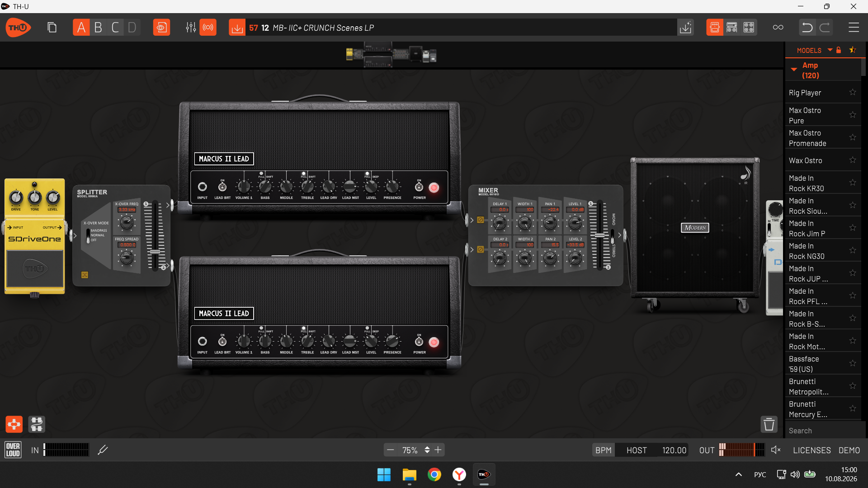The width and height of the screenshot is (868, 488).
Task: Redo the last action
Action: click(825, 28)
